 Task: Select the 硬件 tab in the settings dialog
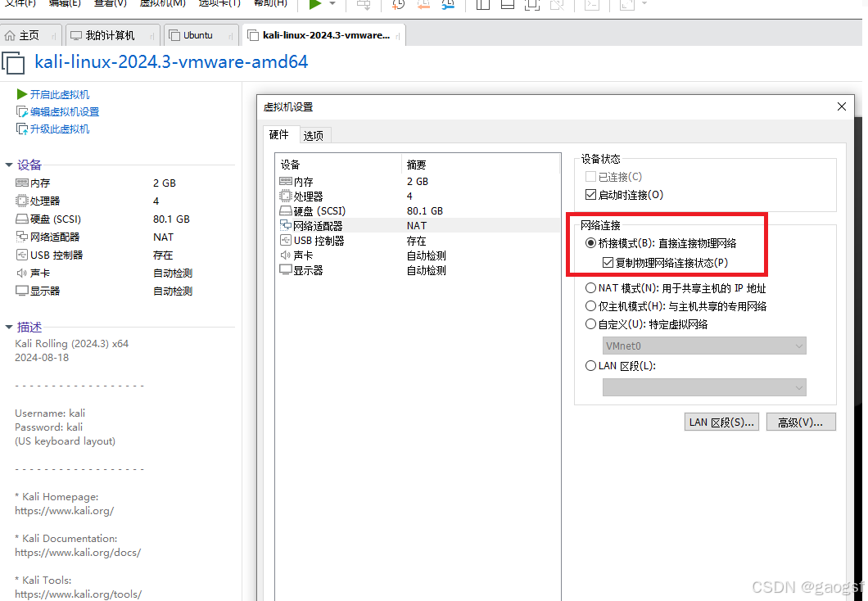pyautogui.click(x=279, y=134)
